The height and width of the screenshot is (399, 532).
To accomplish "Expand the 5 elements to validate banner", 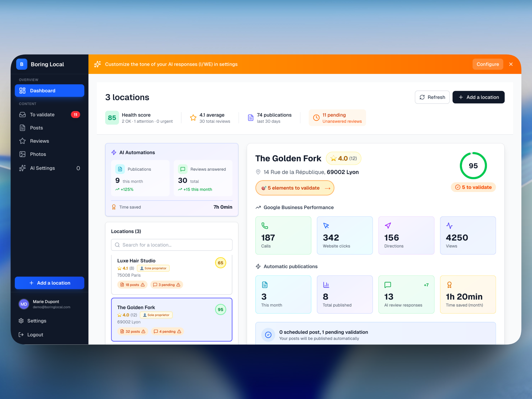I will coord(295,188).
